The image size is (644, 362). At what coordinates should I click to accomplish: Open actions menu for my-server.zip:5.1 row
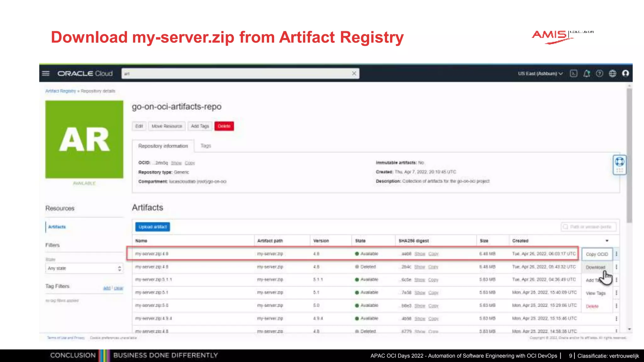coord(616,293)
